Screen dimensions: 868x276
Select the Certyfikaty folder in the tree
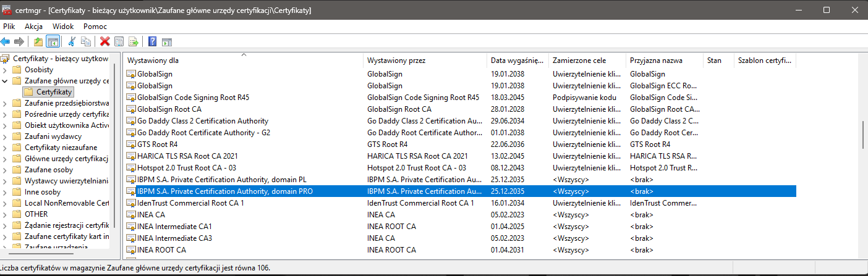click(x=54, y=92)
